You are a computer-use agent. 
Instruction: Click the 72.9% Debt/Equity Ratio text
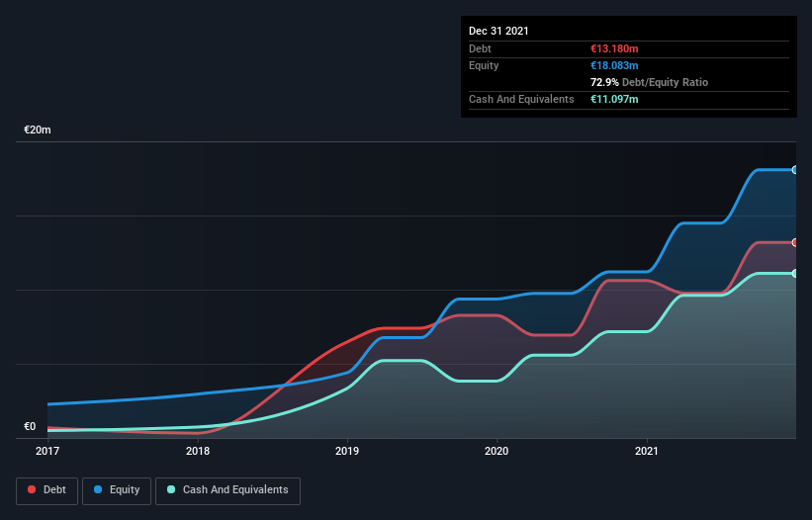(x=650, y=82)
